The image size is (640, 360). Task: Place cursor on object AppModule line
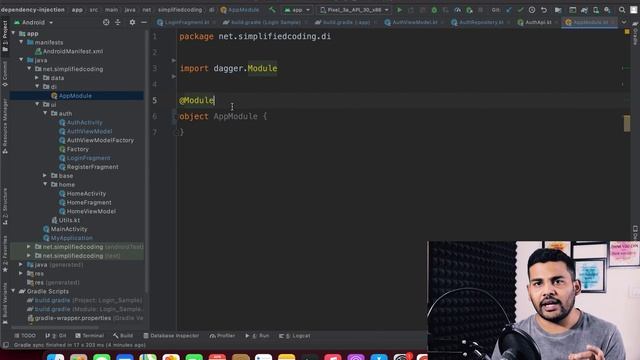coord(222,116)
